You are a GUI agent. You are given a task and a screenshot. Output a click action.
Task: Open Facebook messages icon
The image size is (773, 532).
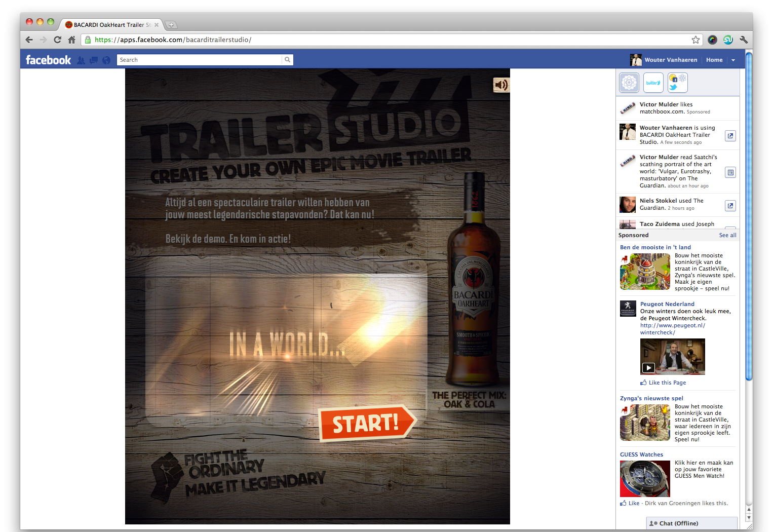coord(94,60)
